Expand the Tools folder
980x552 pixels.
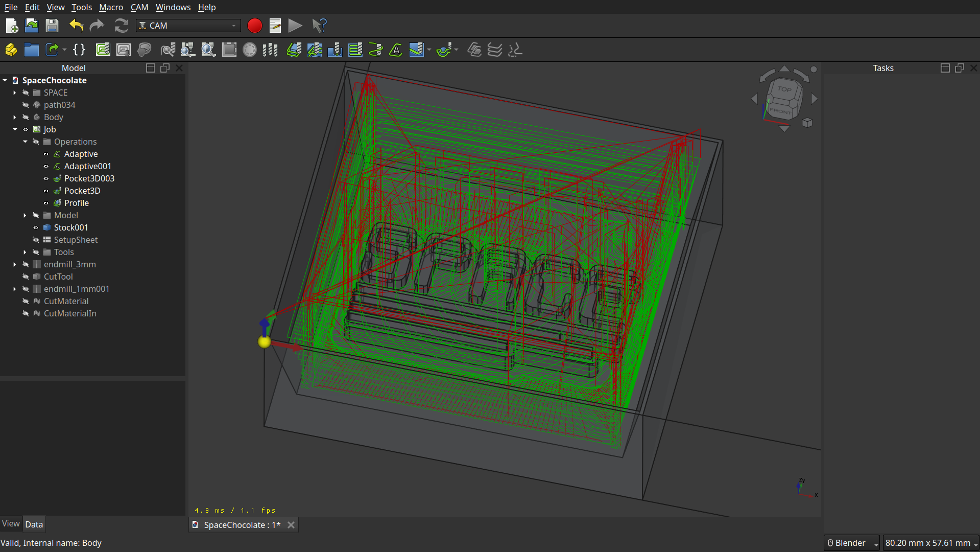pyautogui.click(x=25, y=252)
